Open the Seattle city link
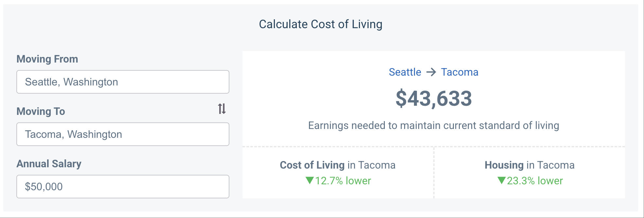Image resolution: width=644 pixels, height=218 pixels. pyautogui.click(x=405, y=72)
